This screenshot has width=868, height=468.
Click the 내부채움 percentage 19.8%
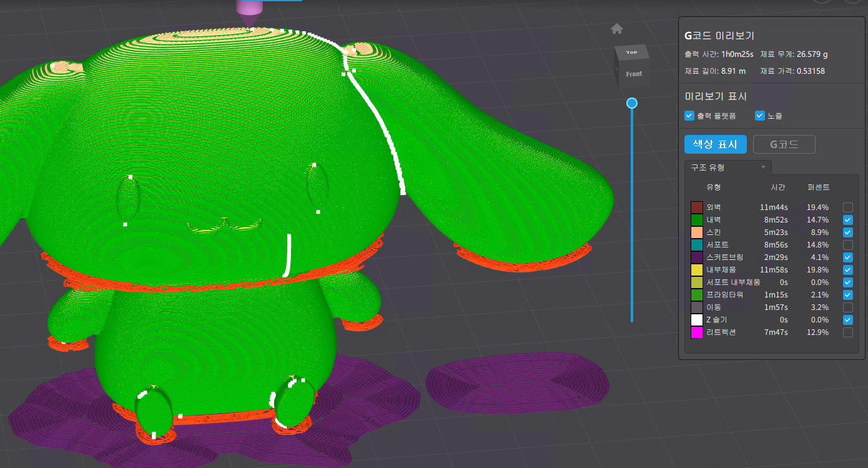pyautogui.click(x=817, y=270)
